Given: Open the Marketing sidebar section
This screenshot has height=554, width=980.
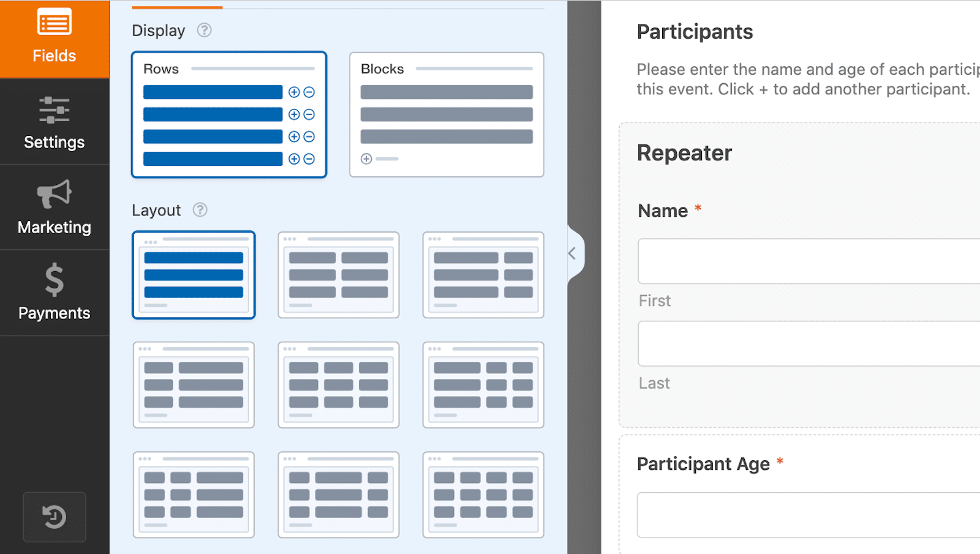Looking at the screenshot, I should [x=55, y=208].
